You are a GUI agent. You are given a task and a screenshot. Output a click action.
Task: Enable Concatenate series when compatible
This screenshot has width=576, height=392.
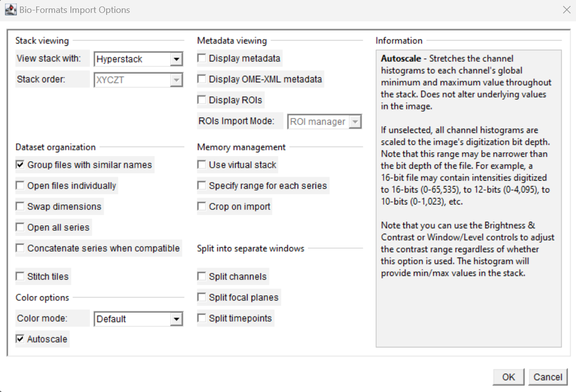[x=20, y=249]
